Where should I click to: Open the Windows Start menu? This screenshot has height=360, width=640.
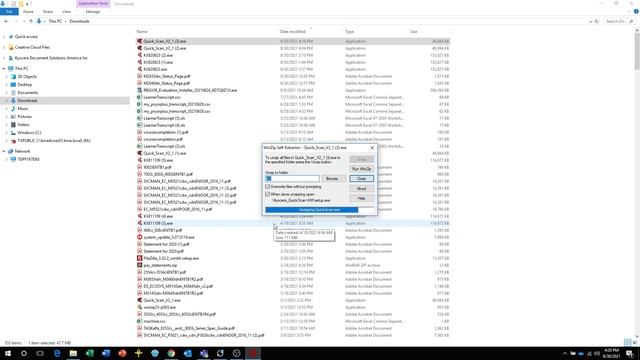pos(8,353)
